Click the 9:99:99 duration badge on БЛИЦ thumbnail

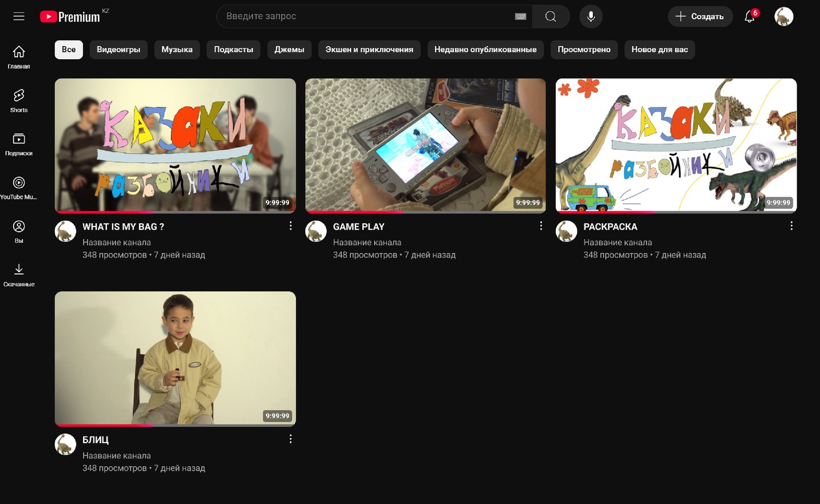pyautogui.click(x=277, y=416)
